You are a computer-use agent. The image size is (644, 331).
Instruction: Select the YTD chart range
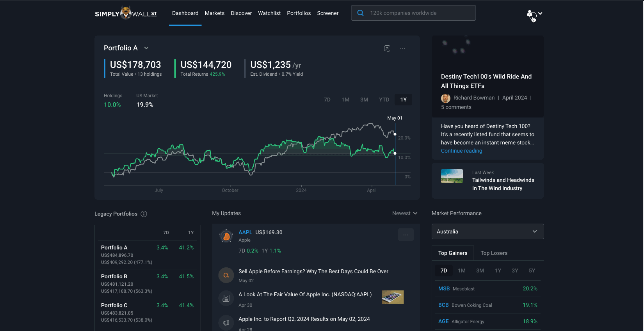[384, 100]
